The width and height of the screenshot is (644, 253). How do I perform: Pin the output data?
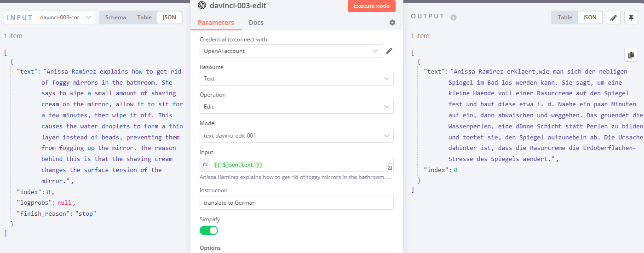(x=631, y=17)
